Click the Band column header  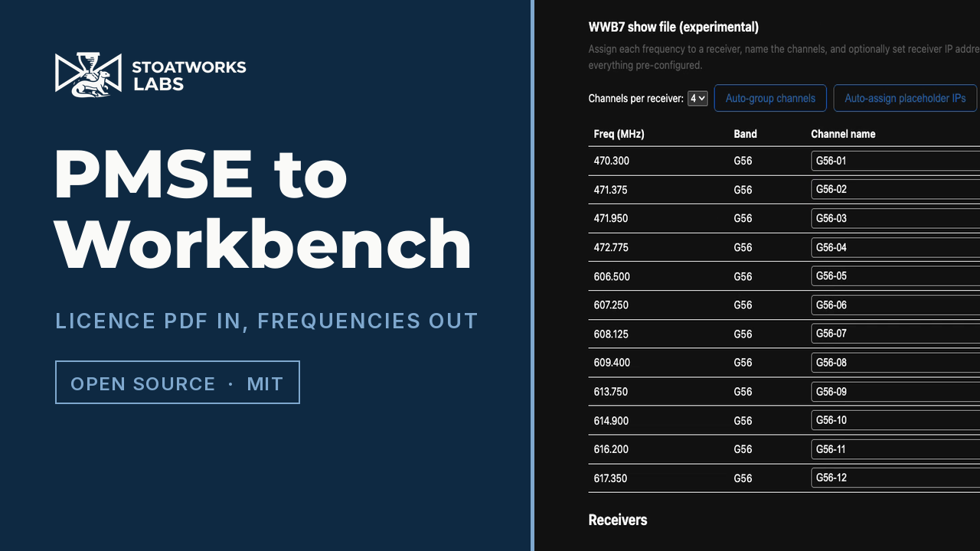point(745,134)
